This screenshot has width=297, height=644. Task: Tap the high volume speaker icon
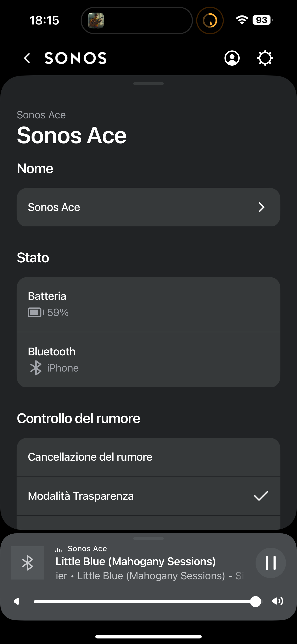(277, 601)
